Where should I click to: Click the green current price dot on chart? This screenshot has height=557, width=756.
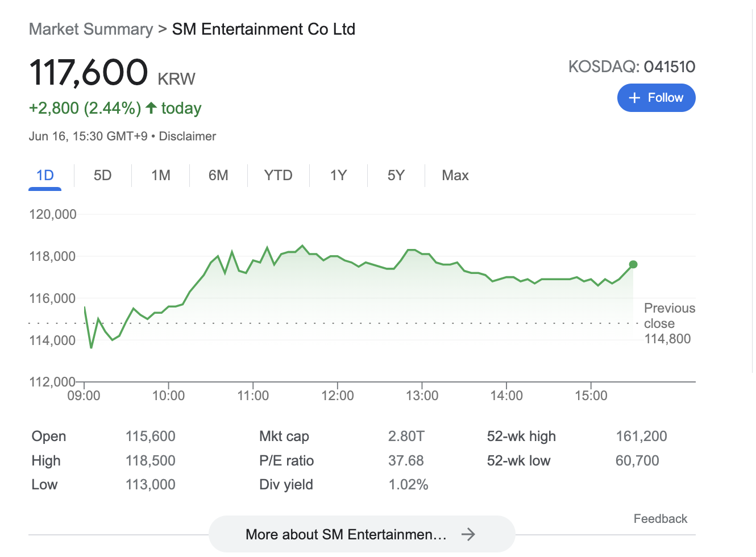(x=633, y=264)
